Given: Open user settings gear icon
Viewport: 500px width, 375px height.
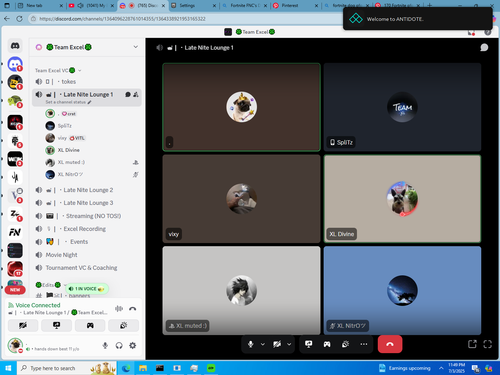Looking at the screenshot, I should pyautogui.click(x=133, y=346).
